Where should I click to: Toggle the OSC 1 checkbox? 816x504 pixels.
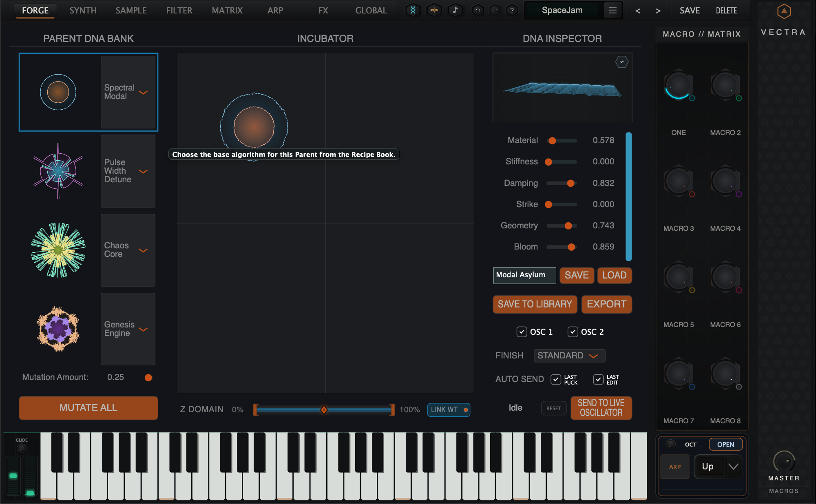click(522, 332)
